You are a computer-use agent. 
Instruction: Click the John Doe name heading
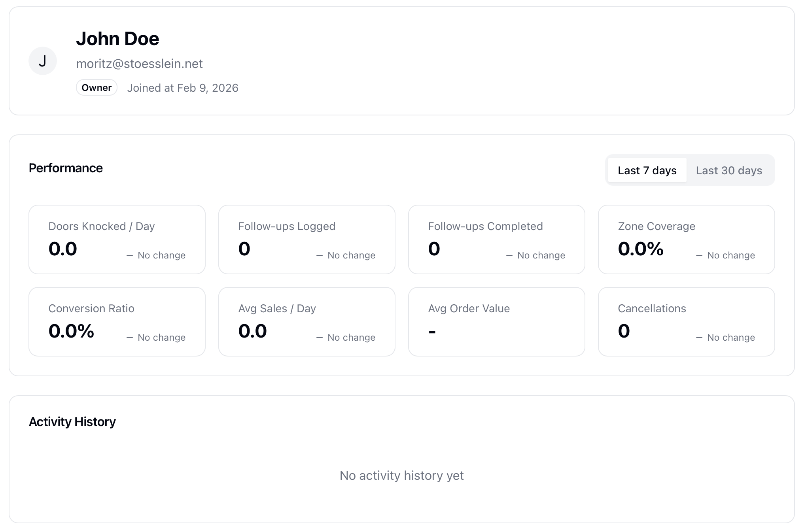tap(117, 39)
